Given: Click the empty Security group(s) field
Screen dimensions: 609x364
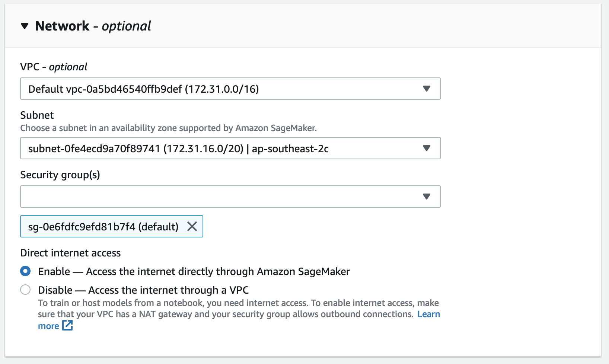Looking at the screenshot, I should 220,197.
